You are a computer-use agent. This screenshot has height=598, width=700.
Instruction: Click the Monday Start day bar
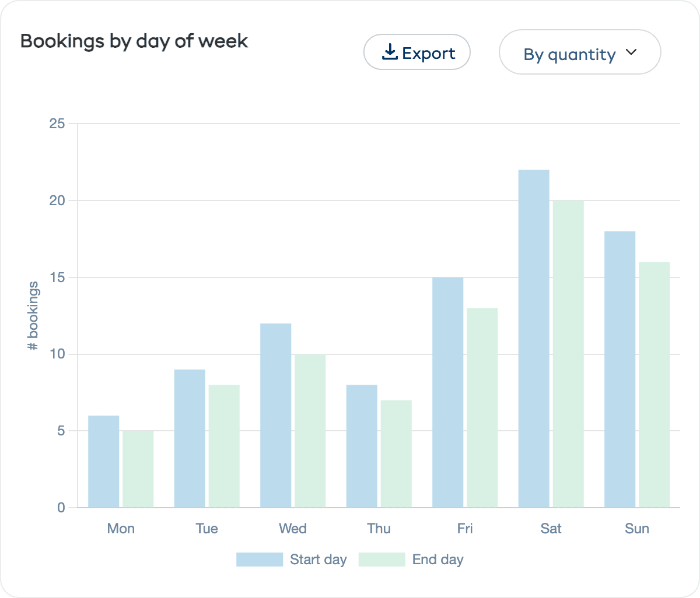coord(104,460)
